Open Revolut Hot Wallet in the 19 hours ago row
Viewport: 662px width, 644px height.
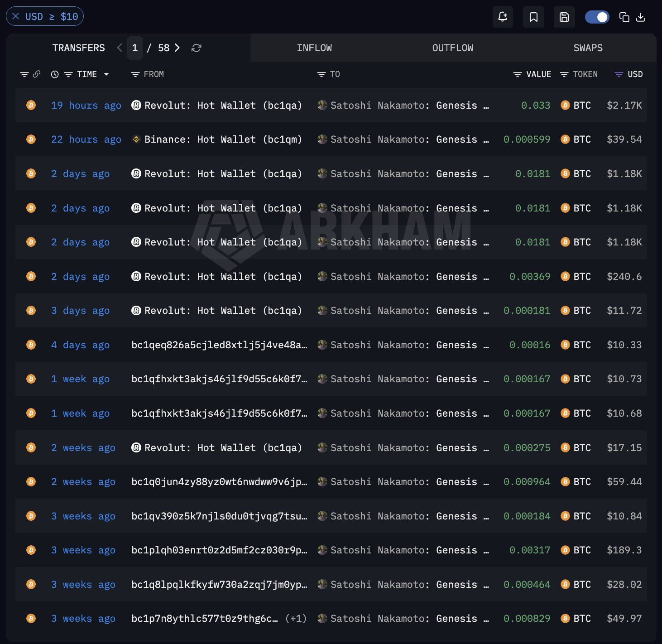point(223,106)
